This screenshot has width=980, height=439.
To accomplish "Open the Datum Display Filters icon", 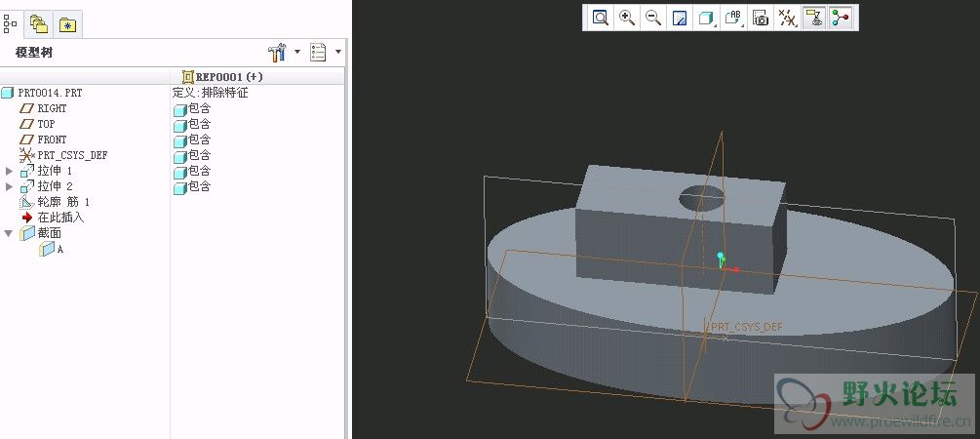I will (788, 18).
